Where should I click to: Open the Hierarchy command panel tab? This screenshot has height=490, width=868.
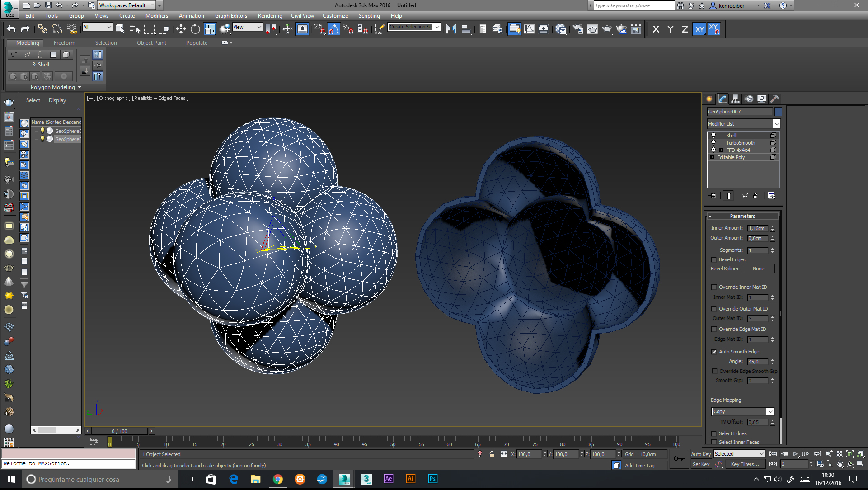coord(735,99)
